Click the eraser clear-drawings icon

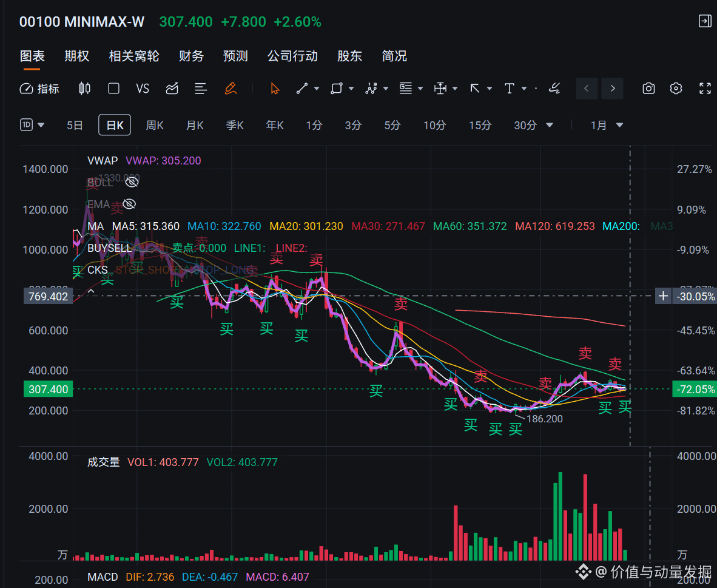point(554,89)
